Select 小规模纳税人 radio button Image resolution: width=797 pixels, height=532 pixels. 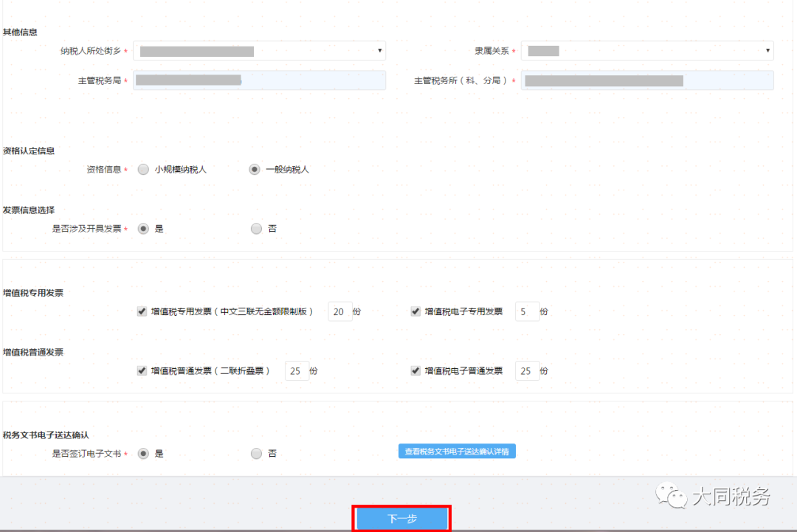(143, 169)
